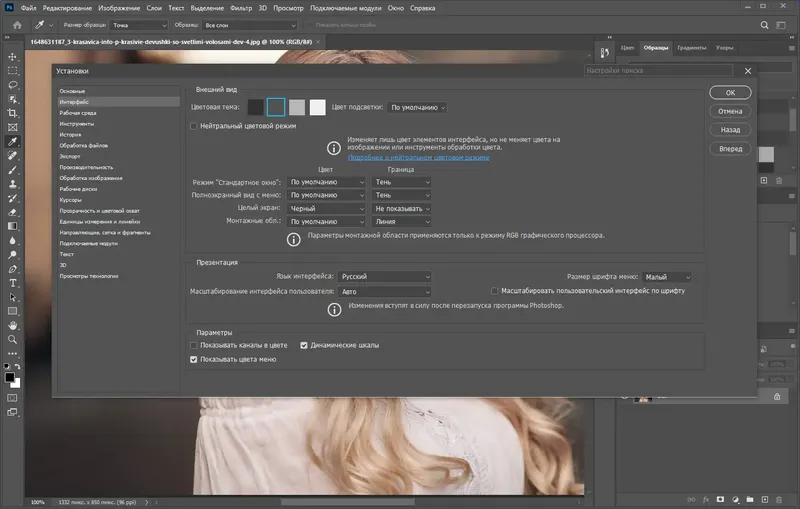Open the Язык интерфейса dropdown
This screenshot has width=800, height=509.
pos(384,277)
